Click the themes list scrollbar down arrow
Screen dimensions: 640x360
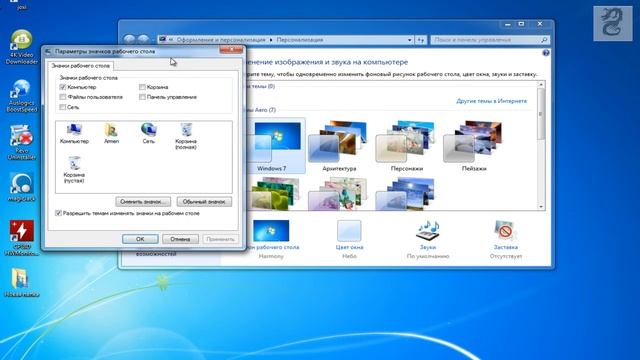[x=541, y=207]
